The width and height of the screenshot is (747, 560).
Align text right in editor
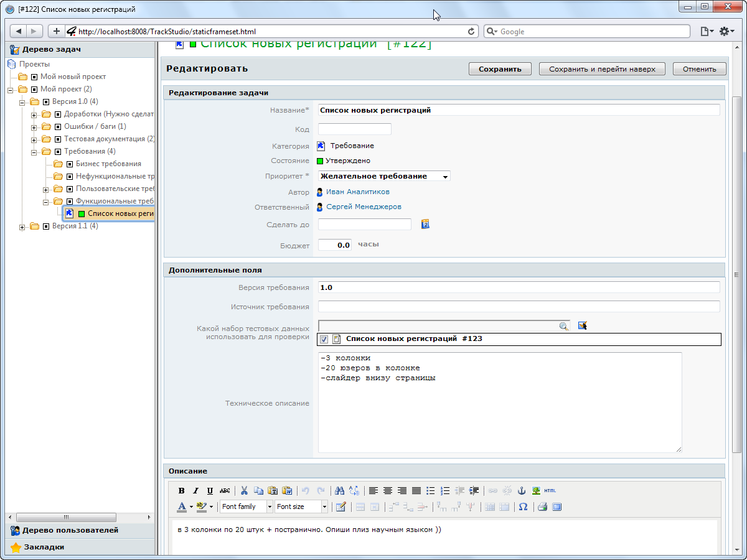402,490
